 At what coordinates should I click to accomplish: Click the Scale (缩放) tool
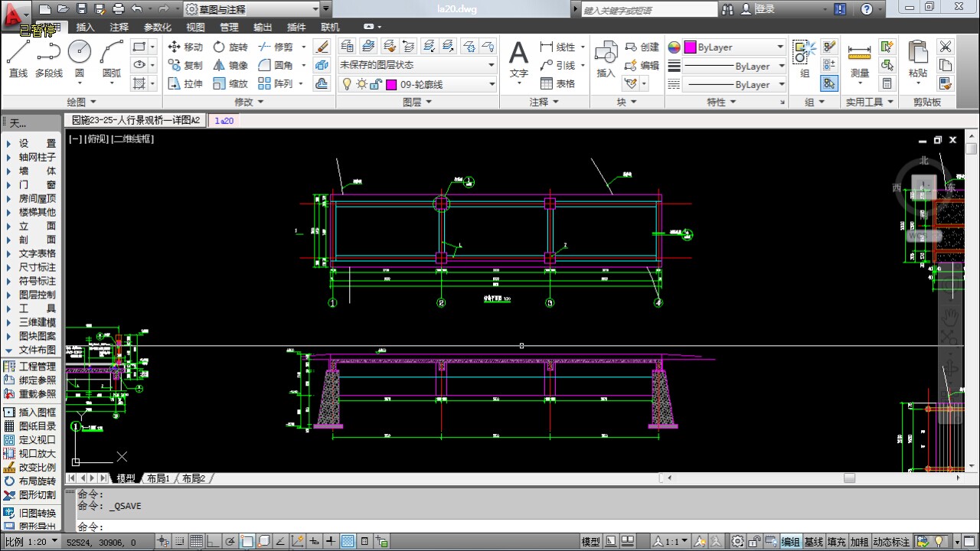pyautogui.click(x=230, y=83)
